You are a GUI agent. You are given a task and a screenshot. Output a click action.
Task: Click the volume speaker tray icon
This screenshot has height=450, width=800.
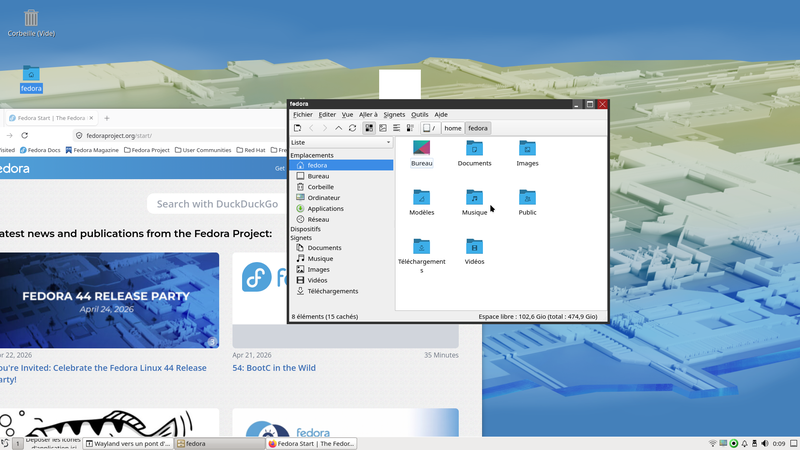[x=764, y=443]
